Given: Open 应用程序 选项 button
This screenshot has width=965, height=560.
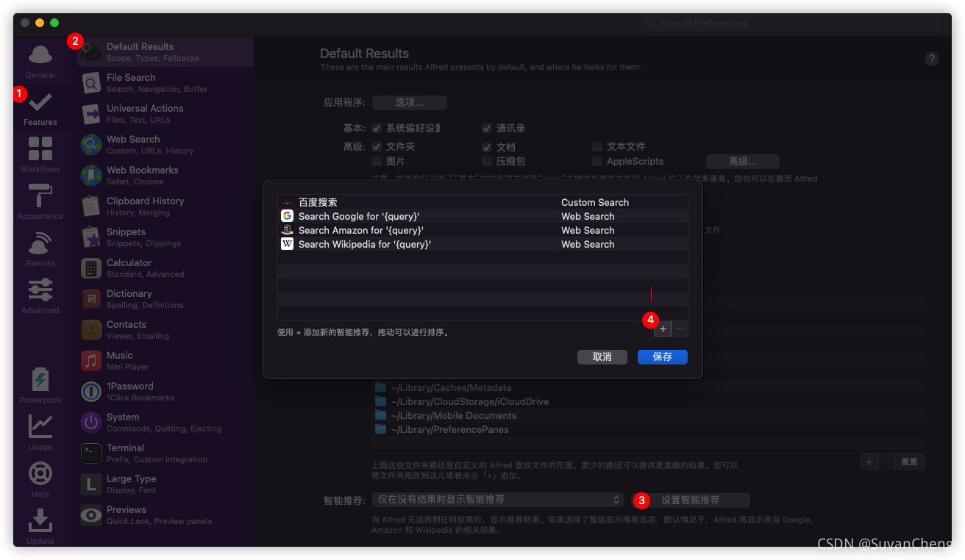Looking at the screenshot, I should [x=410, y=103].
